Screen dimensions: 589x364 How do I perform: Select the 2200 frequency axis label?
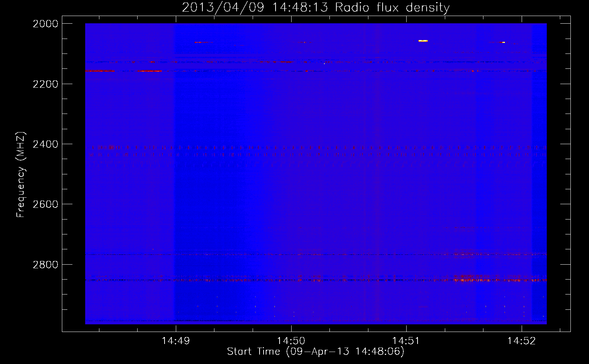[46, 84]
